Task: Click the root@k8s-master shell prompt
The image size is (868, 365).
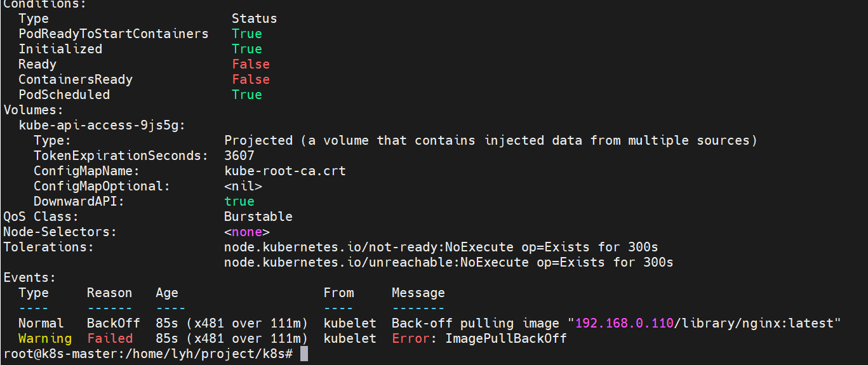Action: coord(147,354)
